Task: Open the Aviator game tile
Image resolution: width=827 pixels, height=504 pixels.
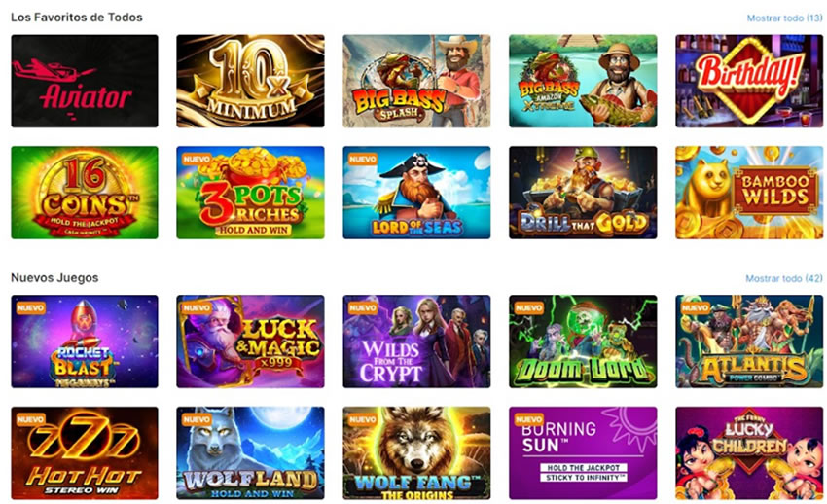Action: 85,81
